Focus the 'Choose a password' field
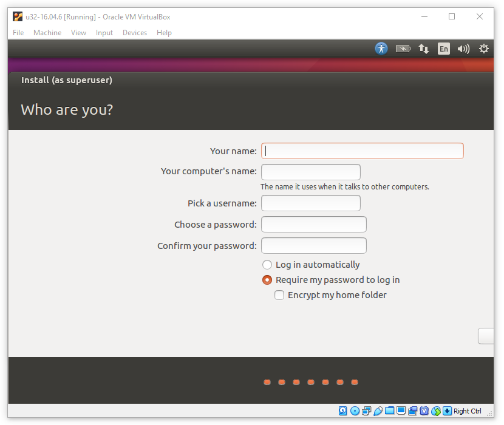The image size is (504, 425). pyautogui.click(x=313, y=225)
